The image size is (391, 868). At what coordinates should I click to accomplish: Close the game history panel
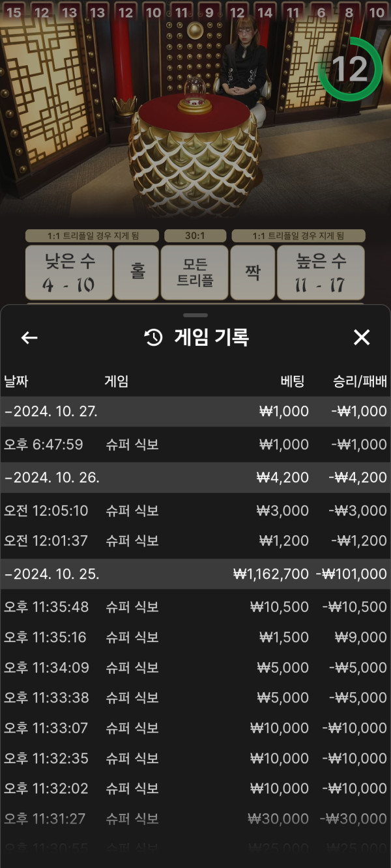[361, 337]
